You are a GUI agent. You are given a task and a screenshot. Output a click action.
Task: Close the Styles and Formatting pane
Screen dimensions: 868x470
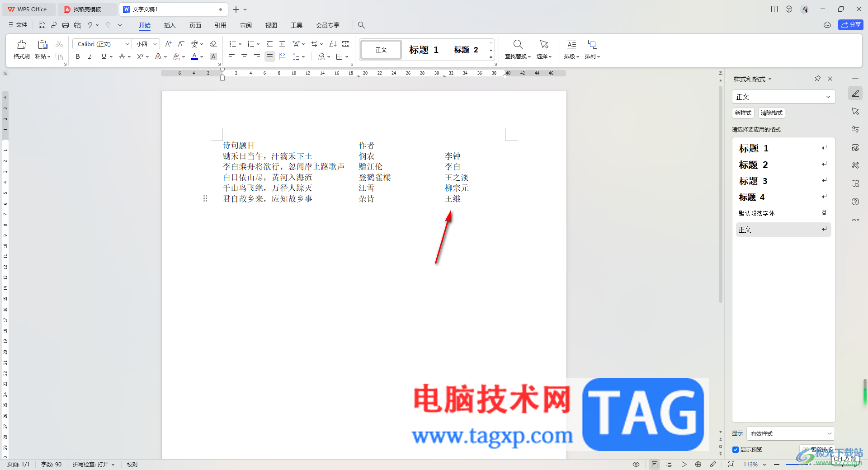tap(830, 79)
